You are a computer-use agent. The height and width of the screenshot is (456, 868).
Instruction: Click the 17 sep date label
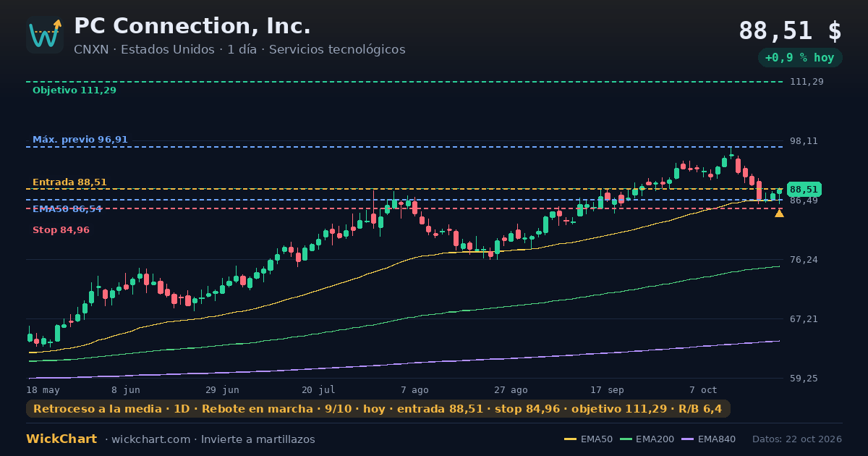click(607, 390)
